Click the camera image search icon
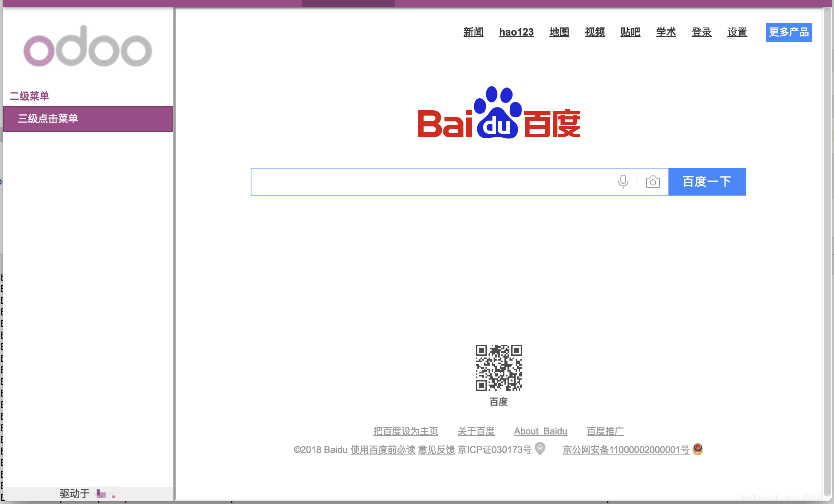The height and width of the screenshot is (504, 834). pyautogui.click(x=653, y=182)
